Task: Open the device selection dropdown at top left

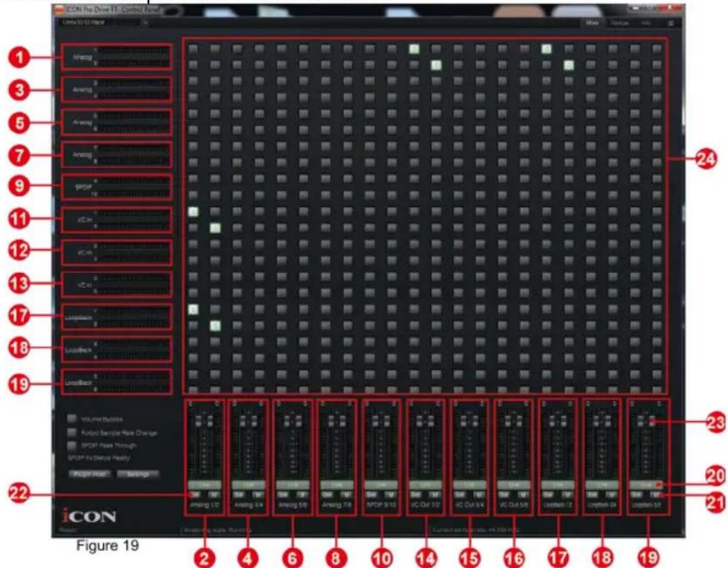Action: point(102,22)
